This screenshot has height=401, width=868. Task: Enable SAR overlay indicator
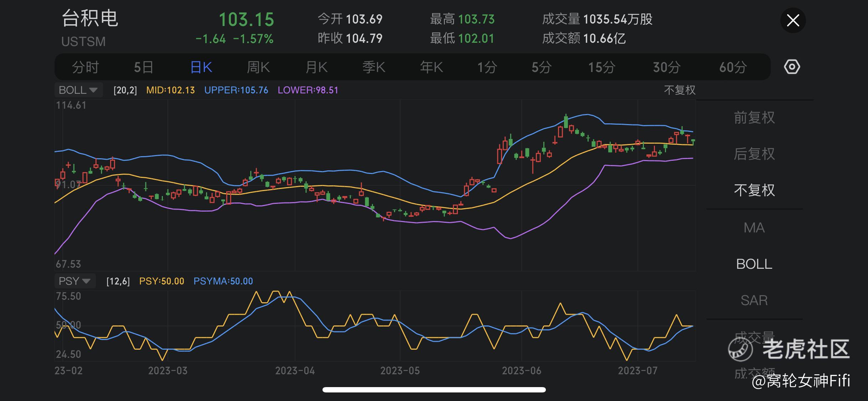tap(754, 300)
